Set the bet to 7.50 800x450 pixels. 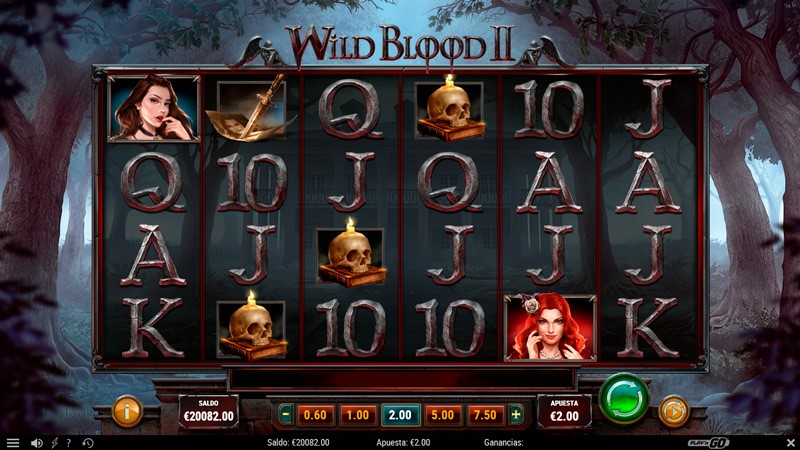click(x=485, y=415)
